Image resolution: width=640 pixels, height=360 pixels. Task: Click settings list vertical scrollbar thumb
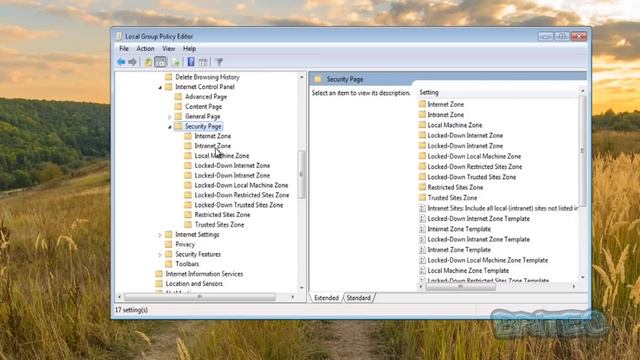582,150
